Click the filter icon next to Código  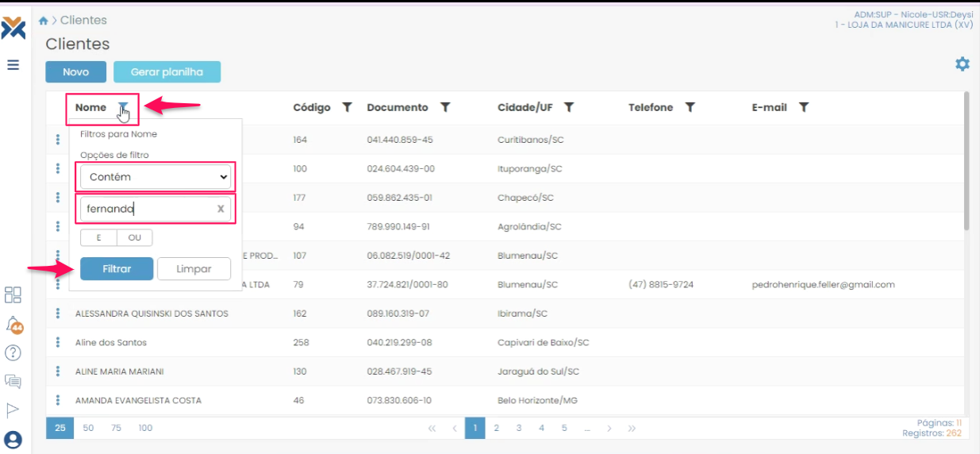click(x=347, y=107)
